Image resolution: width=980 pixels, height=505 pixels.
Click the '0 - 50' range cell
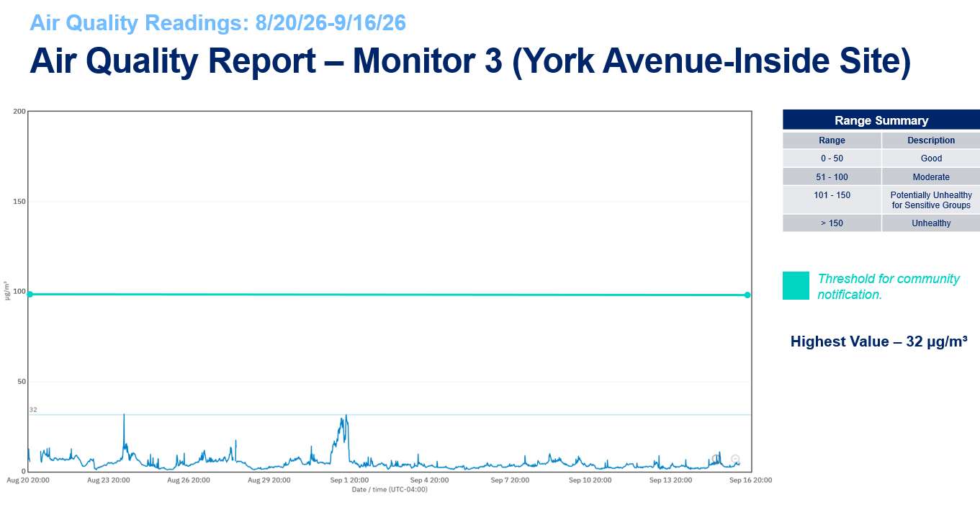coord(832,158)
